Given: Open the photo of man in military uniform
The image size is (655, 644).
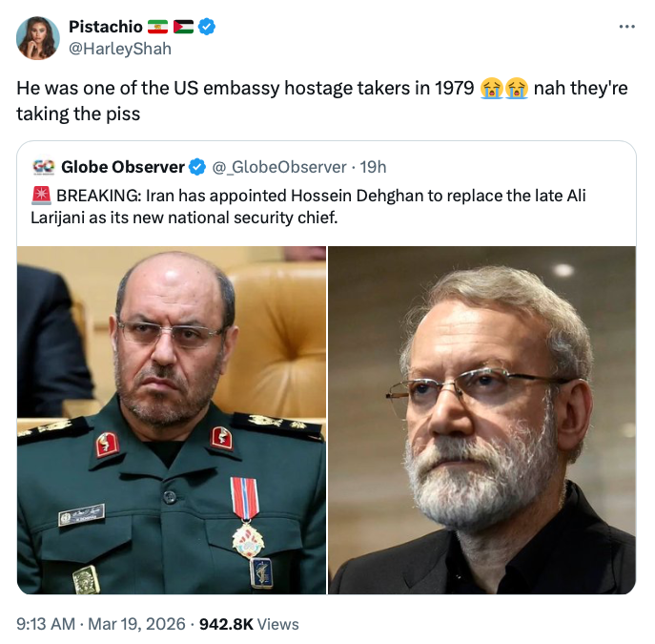Looking at the screenshot, I should tap(172, 420).
